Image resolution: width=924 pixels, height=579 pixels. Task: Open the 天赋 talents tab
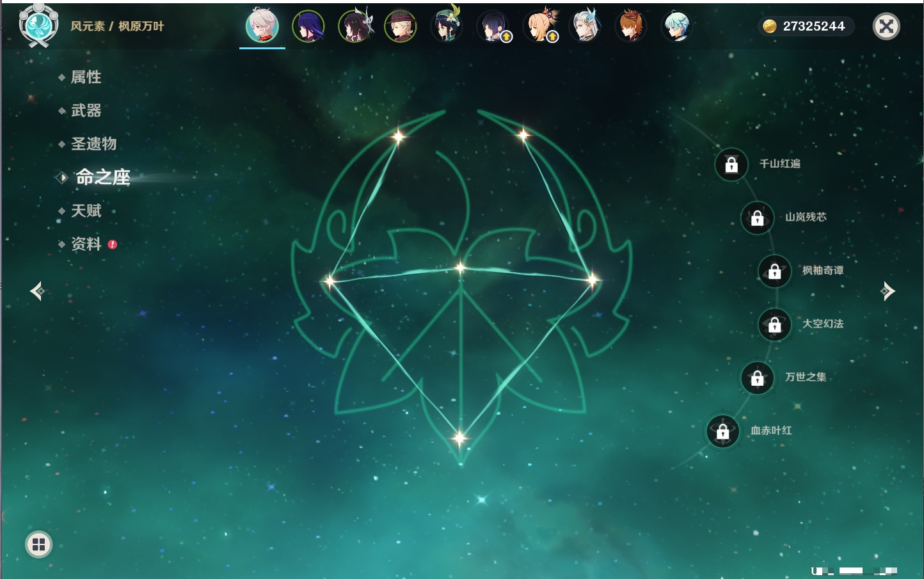[86, 210]
